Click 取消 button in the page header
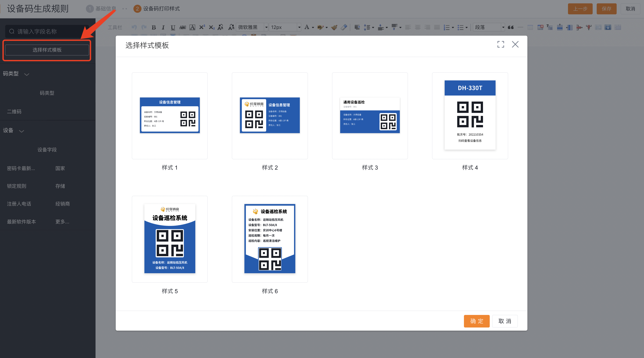This screenshot has height=358, width=644. [630, 9]
